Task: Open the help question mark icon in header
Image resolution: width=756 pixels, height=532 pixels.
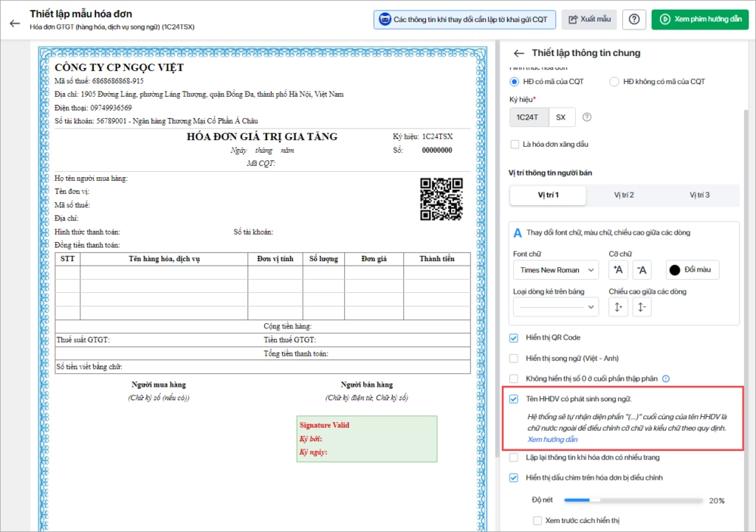Action: [x=634, y=19]
